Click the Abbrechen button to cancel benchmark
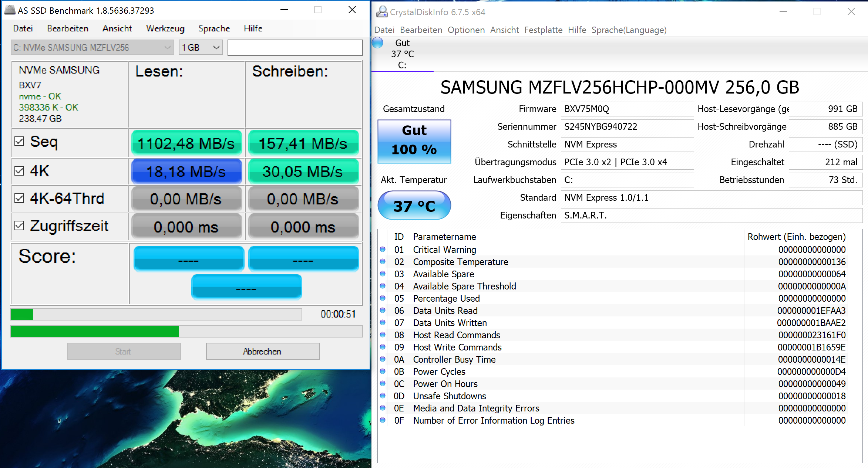 [263, 351]
